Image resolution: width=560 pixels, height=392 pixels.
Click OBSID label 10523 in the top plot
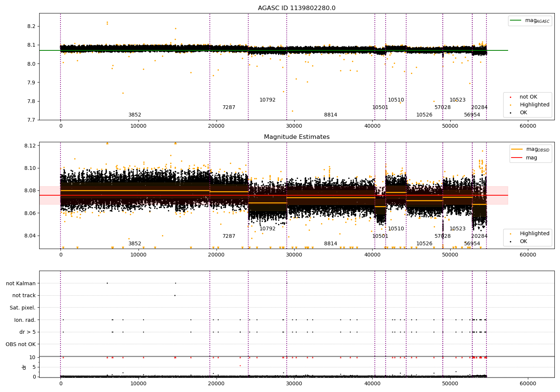457,100
